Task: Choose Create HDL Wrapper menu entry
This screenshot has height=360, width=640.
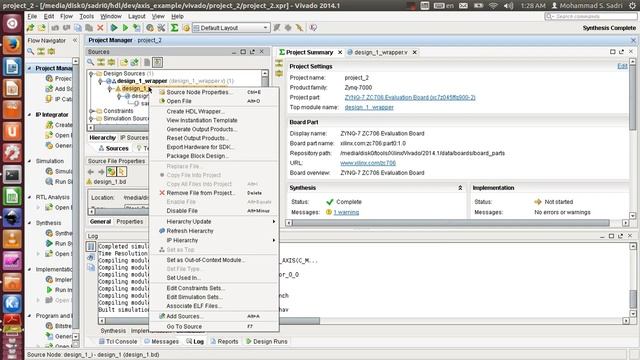Action: tap(214, 111)
